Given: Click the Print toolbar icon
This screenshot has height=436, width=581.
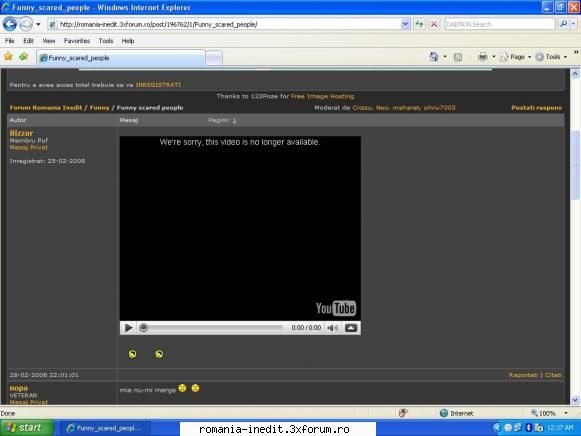Looking at the screenshot, I should (482, 57).
